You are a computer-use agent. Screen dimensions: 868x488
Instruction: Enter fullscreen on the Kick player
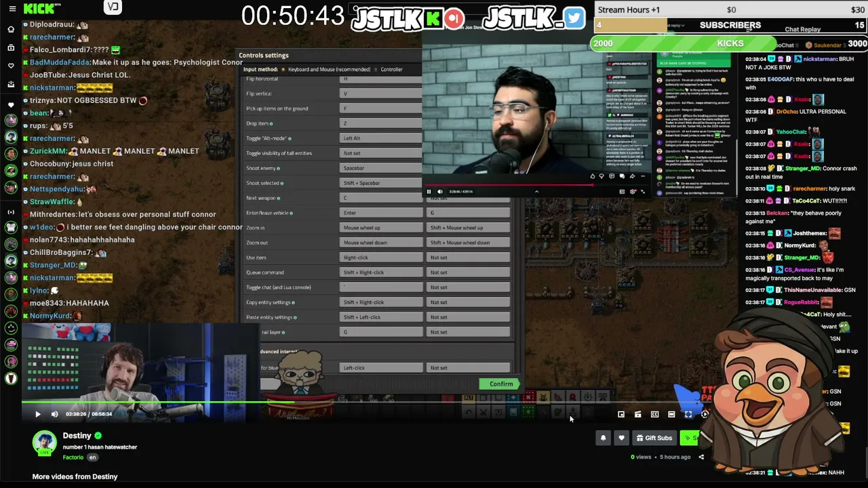coord(688,414)
